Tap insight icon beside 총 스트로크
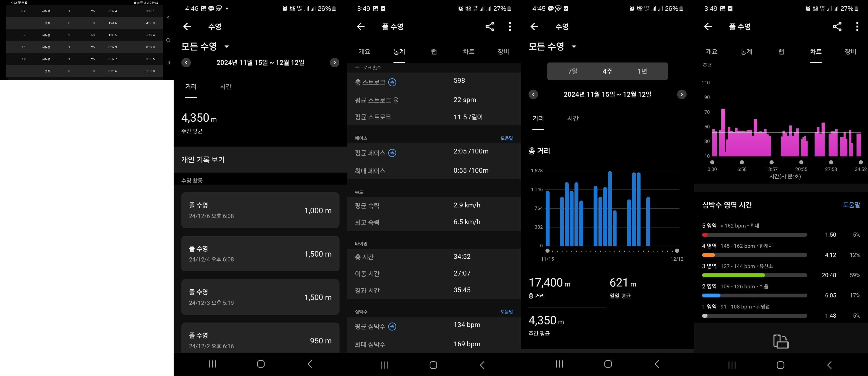The image size is (868, 376). [392, 82]
